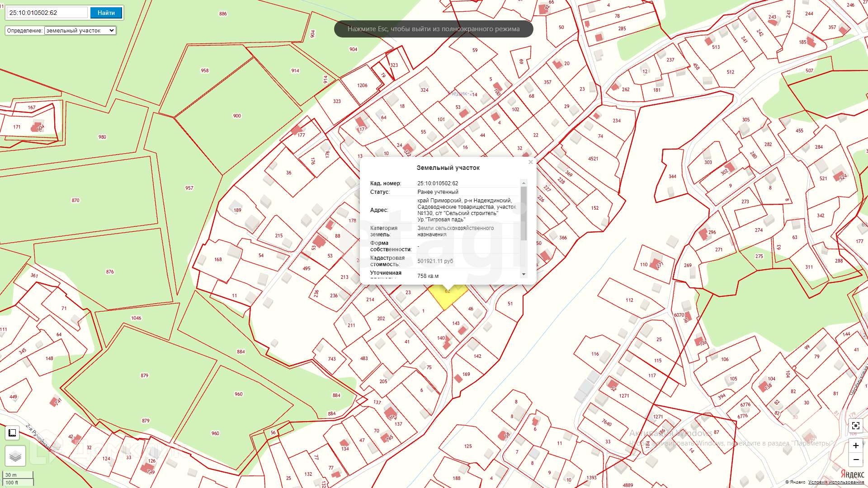Open the Определение type dropdown
Screen dimensions: 868x488
(80, 31)
